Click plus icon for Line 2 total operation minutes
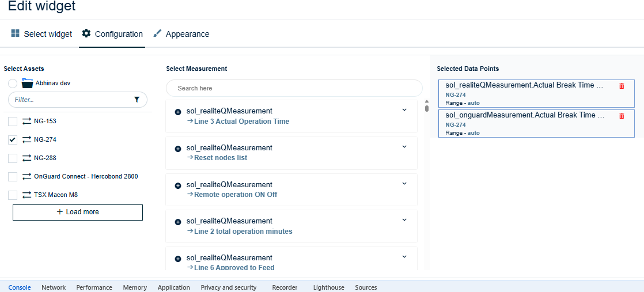644x292 pixels. (x=178, y=222)
